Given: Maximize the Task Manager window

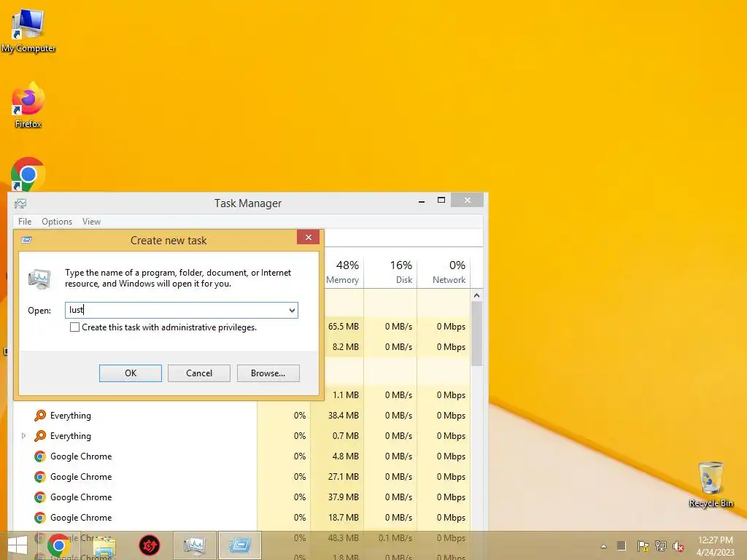Looking at the screenshot, I should (441, 201).
